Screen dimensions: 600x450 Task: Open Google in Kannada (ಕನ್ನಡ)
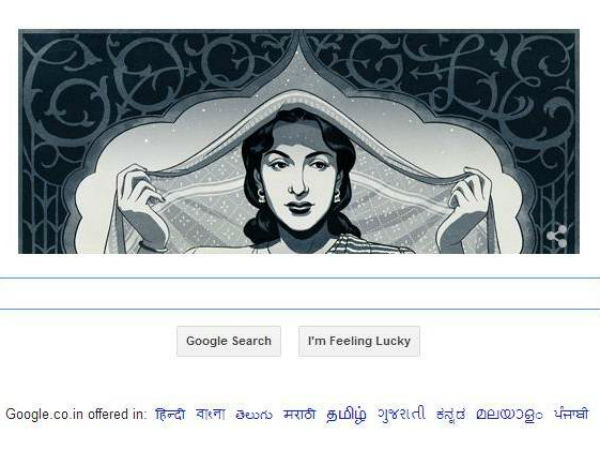coord(451,414)
